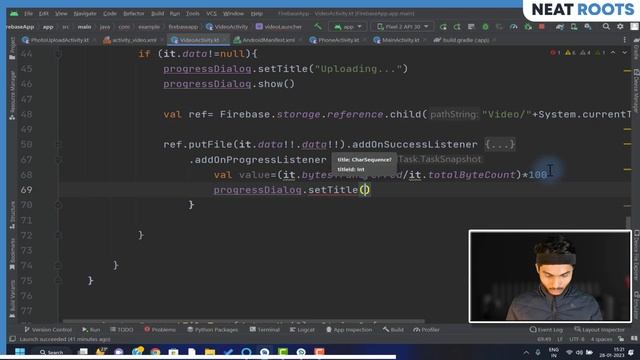Image resolution: width=640 pixels, height=360 pixels.
Task: Open the Layout Inspector
Action: click(599, 329)
